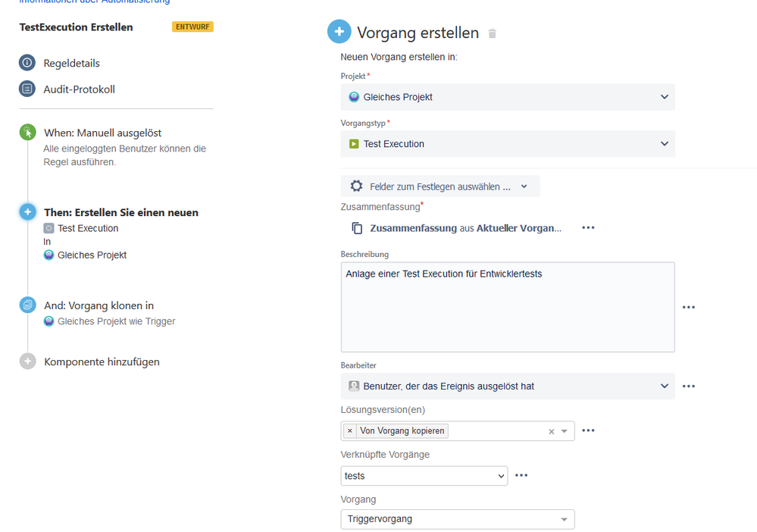Image resolution: width=757 pixels, height=532 pixels.
Task: Click the gray plus Komponente hinzufügen icon
Action: (27, 361)
